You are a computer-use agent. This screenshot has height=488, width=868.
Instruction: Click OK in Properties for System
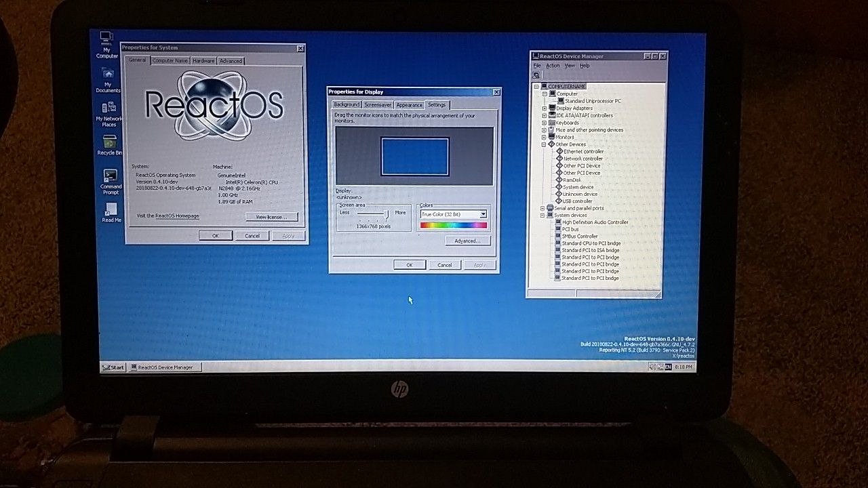[x=216, y=236]
